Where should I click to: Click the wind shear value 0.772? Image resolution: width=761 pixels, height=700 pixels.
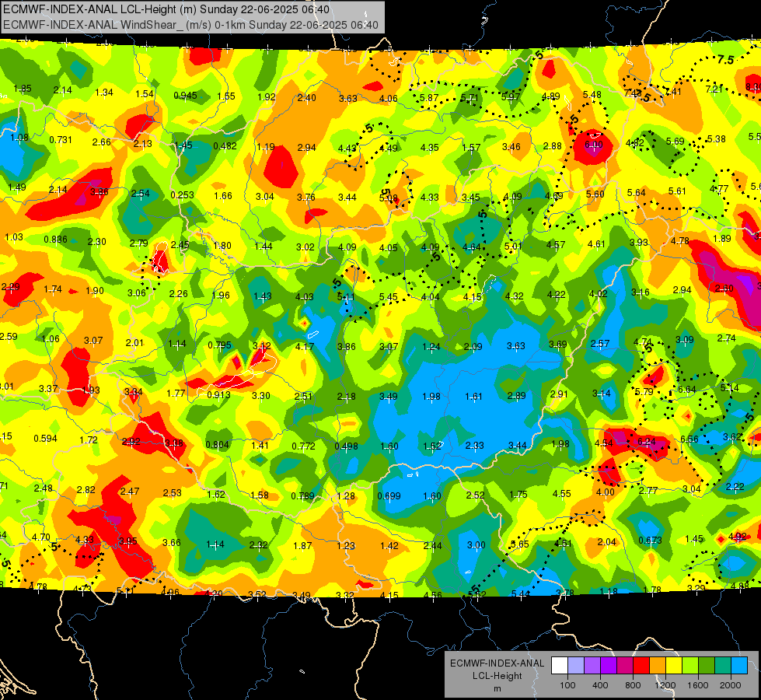click(x=303, y=446)
